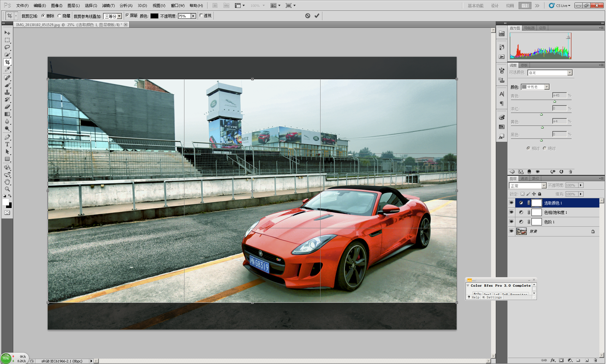Hide the 色阶 1 layer

click(x=511, y=222)
